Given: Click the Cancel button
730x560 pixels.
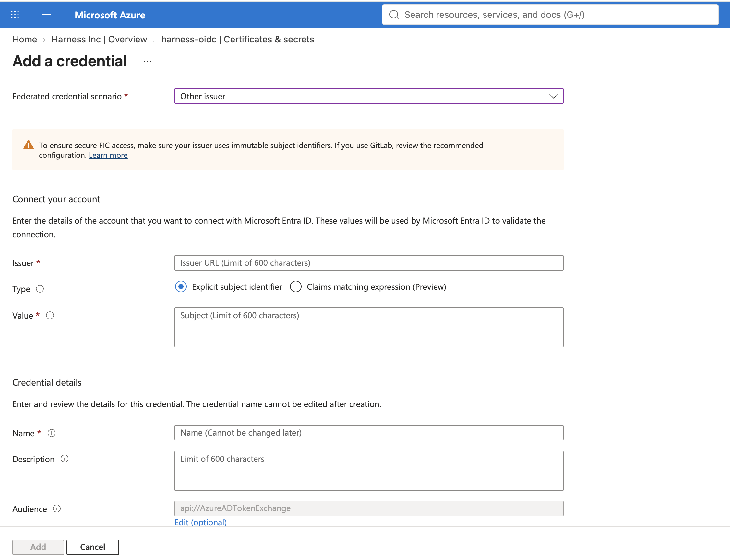Looking at the screenshot, I should point(92,547).
